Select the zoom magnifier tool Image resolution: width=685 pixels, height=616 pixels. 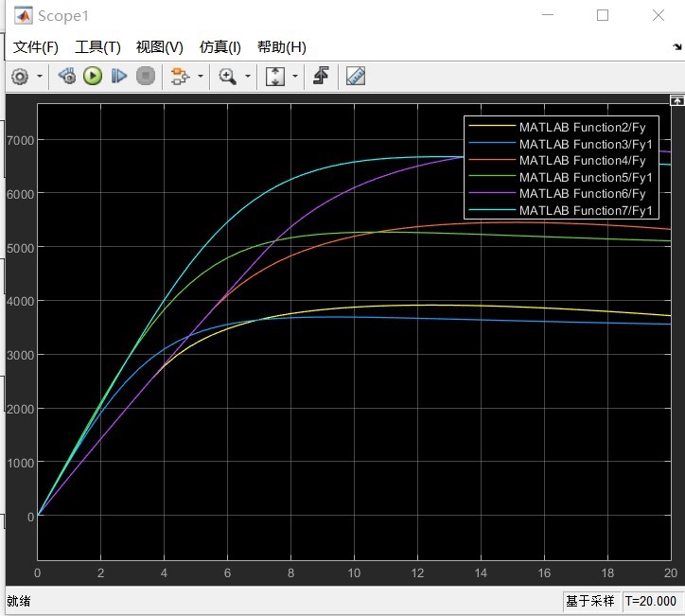(x=227, y=77)
